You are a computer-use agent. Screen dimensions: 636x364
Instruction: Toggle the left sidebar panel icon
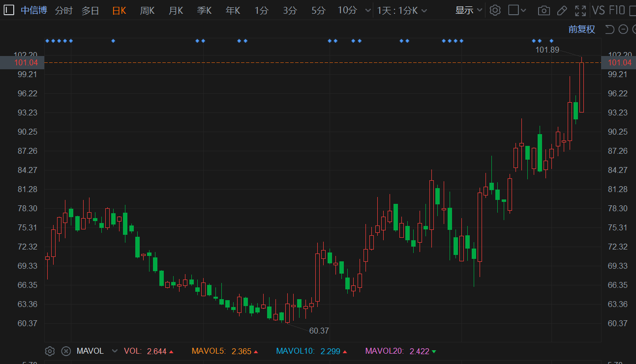pos(9,10)
